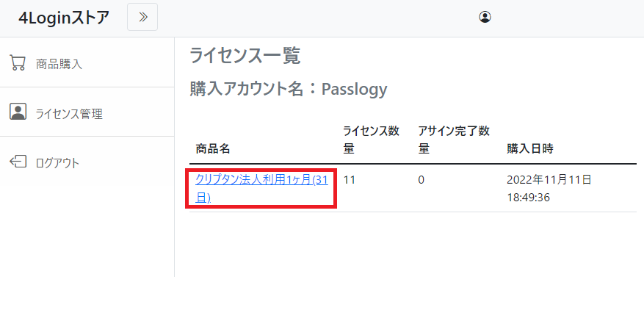Click the 購入日時 column header

[x=530, y=149]
